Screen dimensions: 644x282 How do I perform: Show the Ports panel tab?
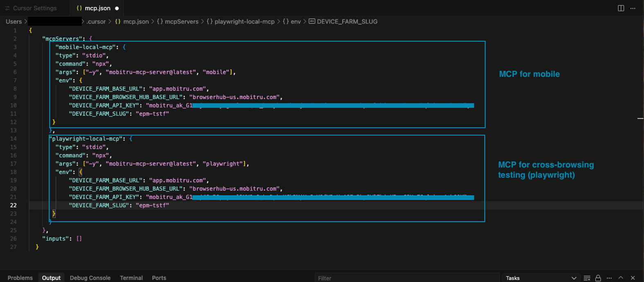point(159,278)
